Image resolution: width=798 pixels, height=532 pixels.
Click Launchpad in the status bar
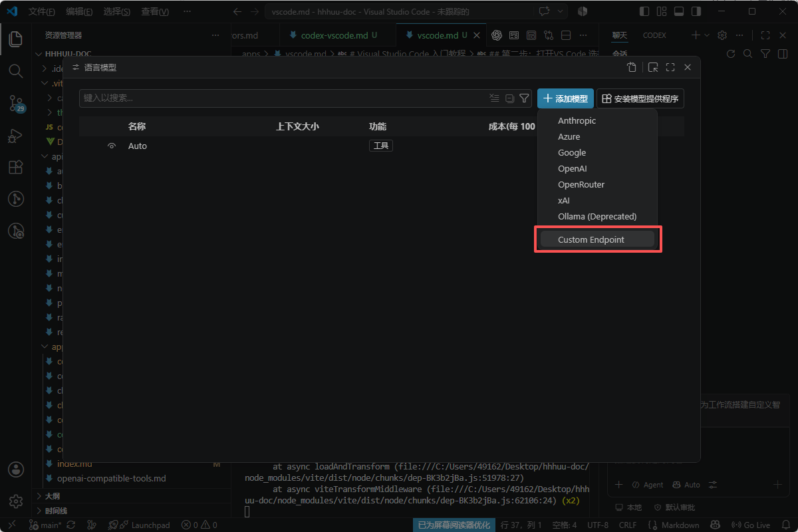[144, 525]
